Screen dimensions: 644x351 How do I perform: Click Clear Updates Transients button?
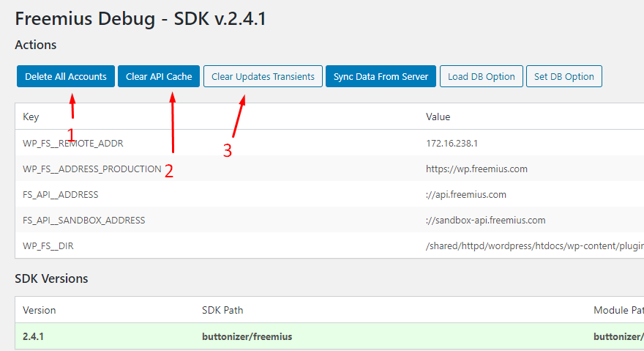tap(263, 76)
